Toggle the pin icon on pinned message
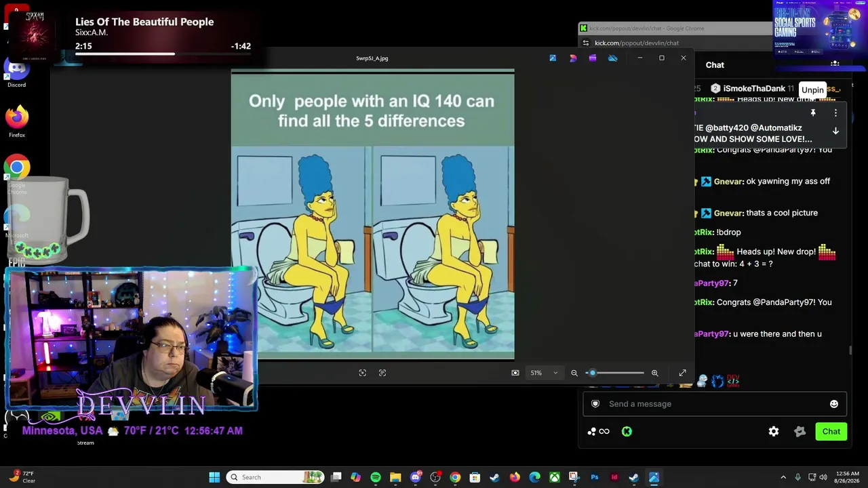The height and width of the screenshot is (488, 868). [813, 113]
